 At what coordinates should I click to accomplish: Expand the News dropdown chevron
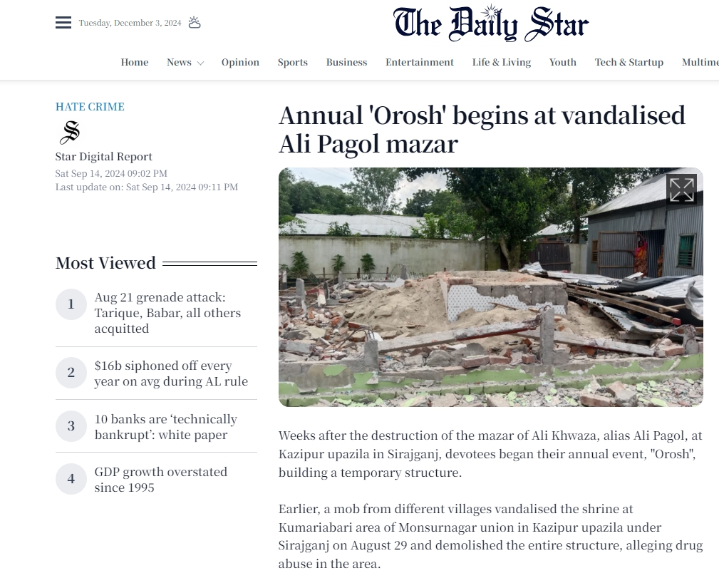(200, 63)
